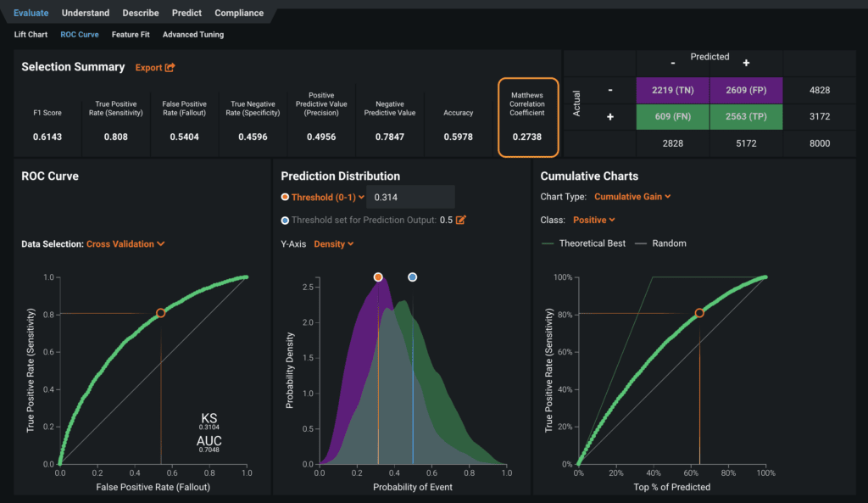Select the F1 Score metric card

[x=47, y=124]
